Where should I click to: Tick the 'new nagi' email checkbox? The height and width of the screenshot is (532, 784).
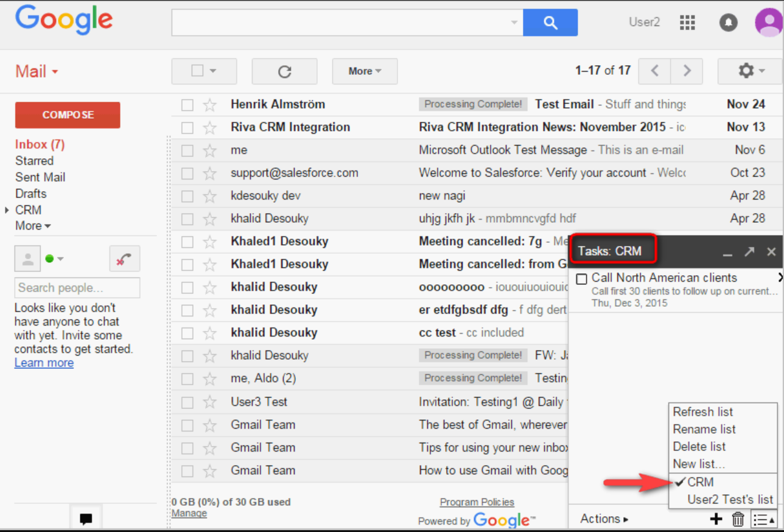187,196
